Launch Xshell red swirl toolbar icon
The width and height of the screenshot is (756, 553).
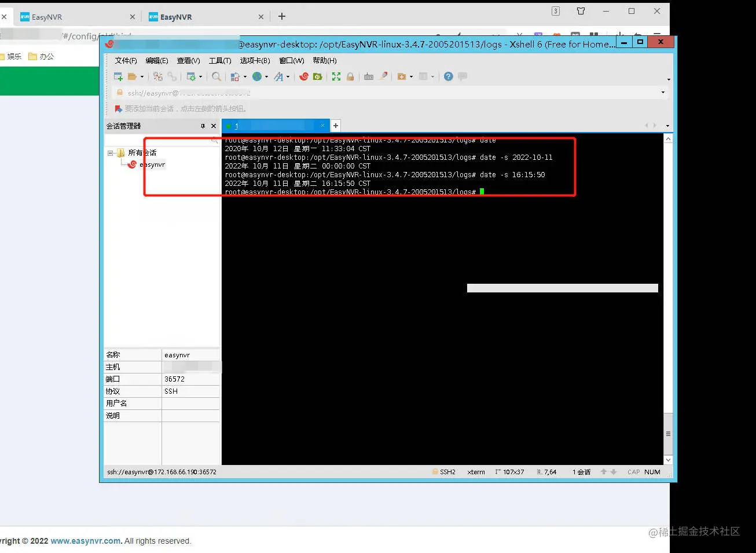[x=304, y=76]
